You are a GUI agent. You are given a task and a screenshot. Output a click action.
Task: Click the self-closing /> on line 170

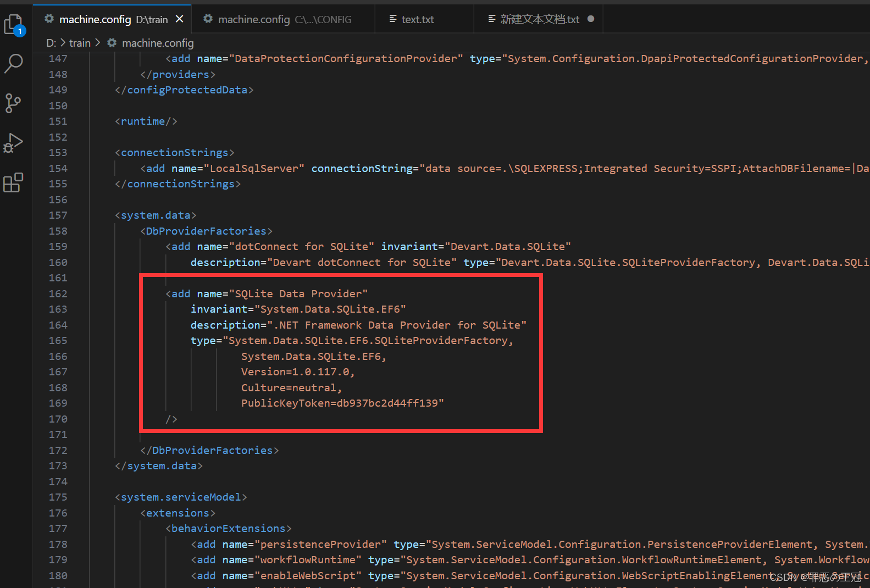(x=171, y=419)
